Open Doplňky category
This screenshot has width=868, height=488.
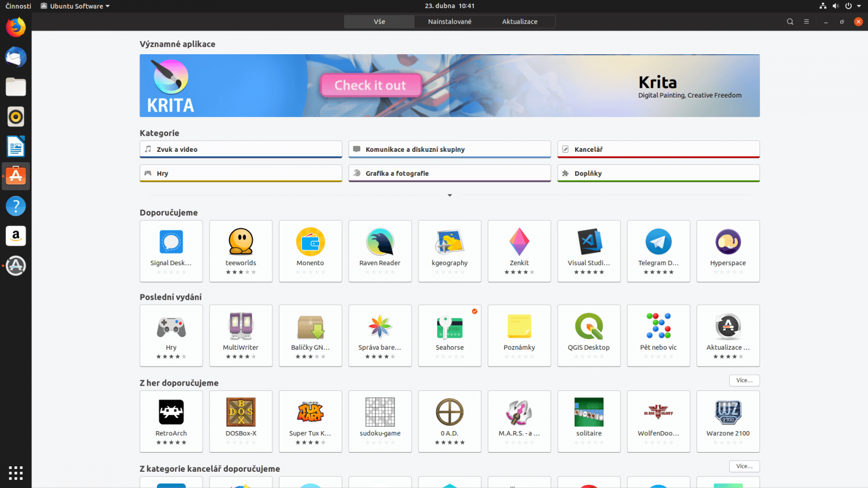click(659, 174)
